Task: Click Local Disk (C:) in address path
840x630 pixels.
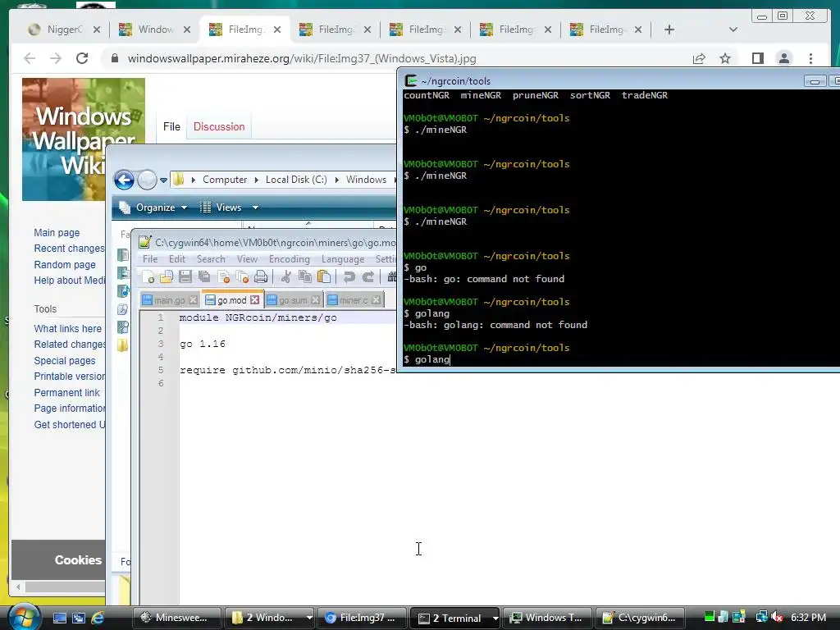Action: (296, 180)
